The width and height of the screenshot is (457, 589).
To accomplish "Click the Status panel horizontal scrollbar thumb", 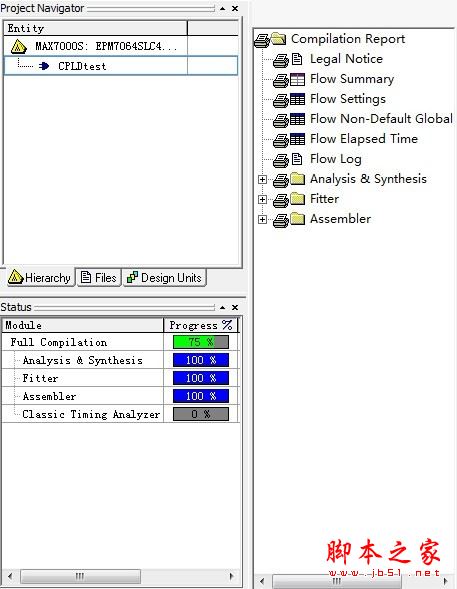I will (x=80, y=576).
